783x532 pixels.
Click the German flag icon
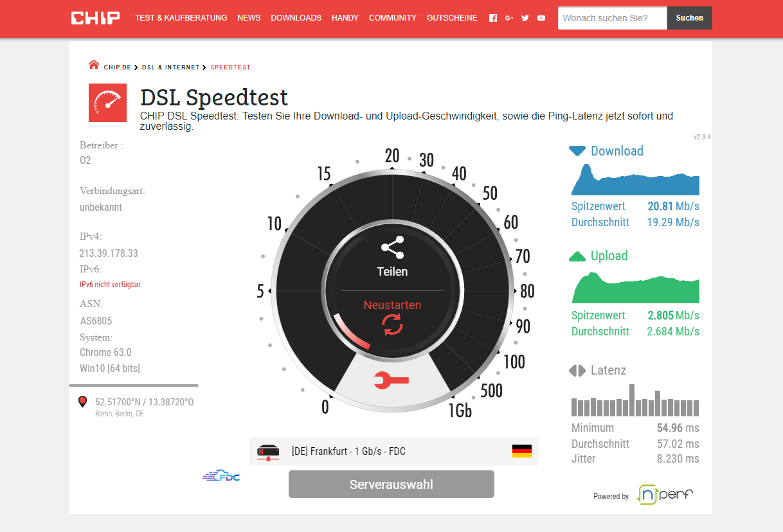[522, 451]
